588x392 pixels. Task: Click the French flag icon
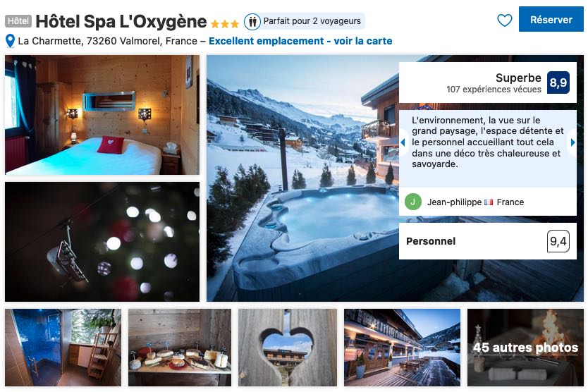[489, 202]
